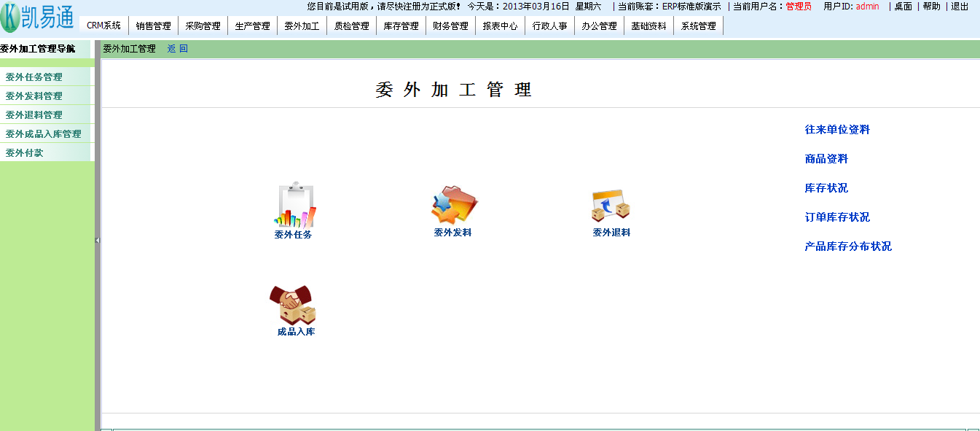The image size is (980, 431).
Task: Open the 销售管理 menu
Action: pos(153,26)
